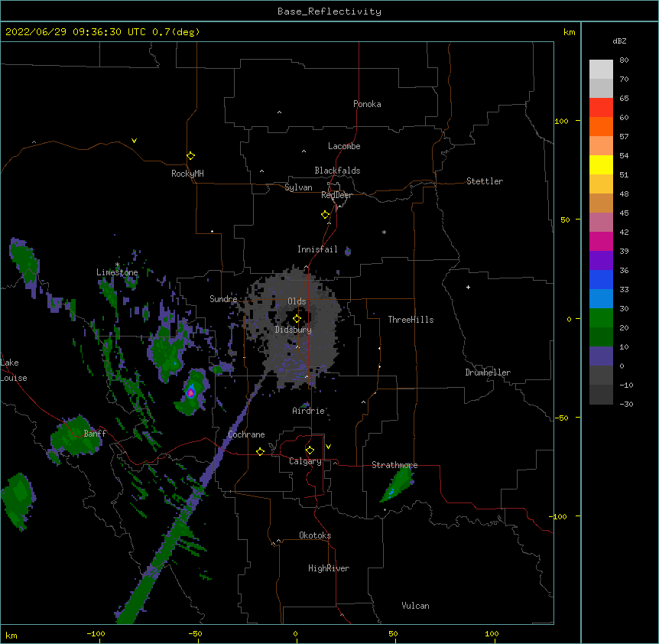Pick the red swatch between 65 and 60 dBZ
Image resolution: width=659 pixels, height=644 pixels.
click(601, 107)
